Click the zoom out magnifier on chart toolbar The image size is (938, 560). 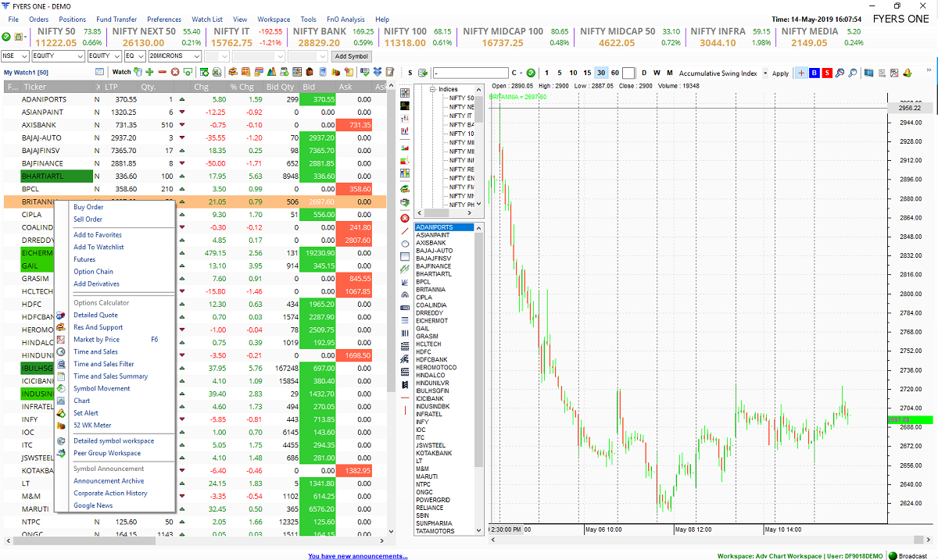tap(853, 73)
